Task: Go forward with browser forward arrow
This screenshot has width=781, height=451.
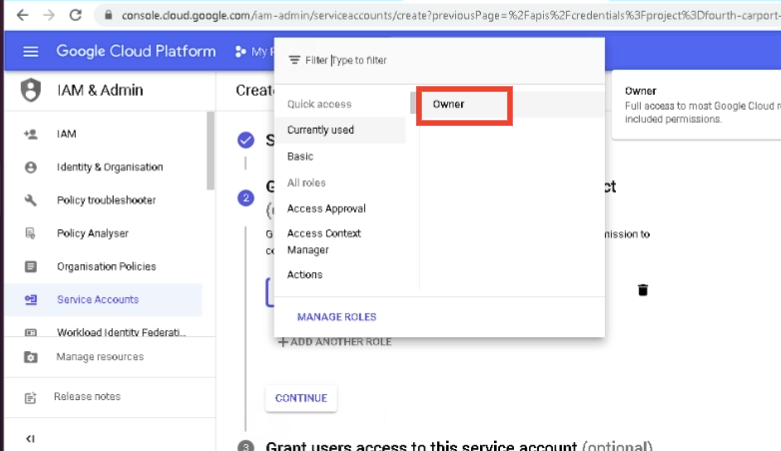Action: coord(49,15)
